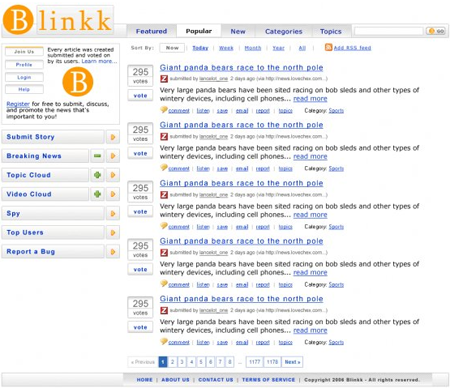Open the TERMS OF SERVICE footer link
This screenshot has height=388, width=450.
coord(268,380)
